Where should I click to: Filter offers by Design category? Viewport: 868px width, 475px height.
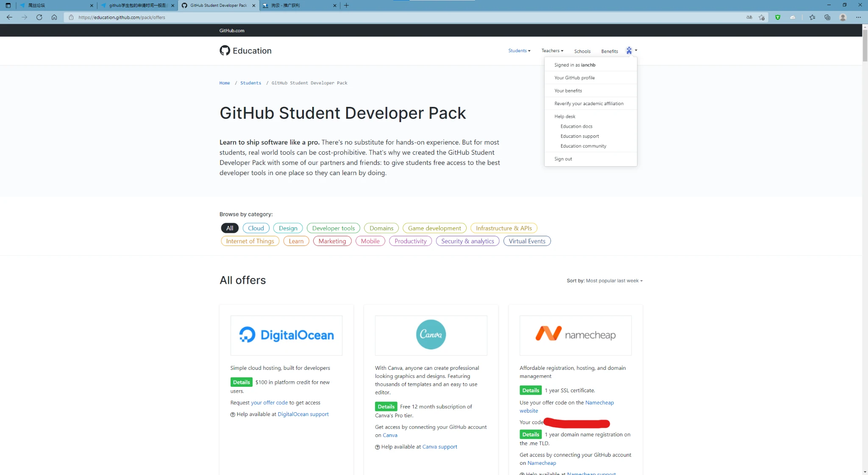[x=288, y=228]
